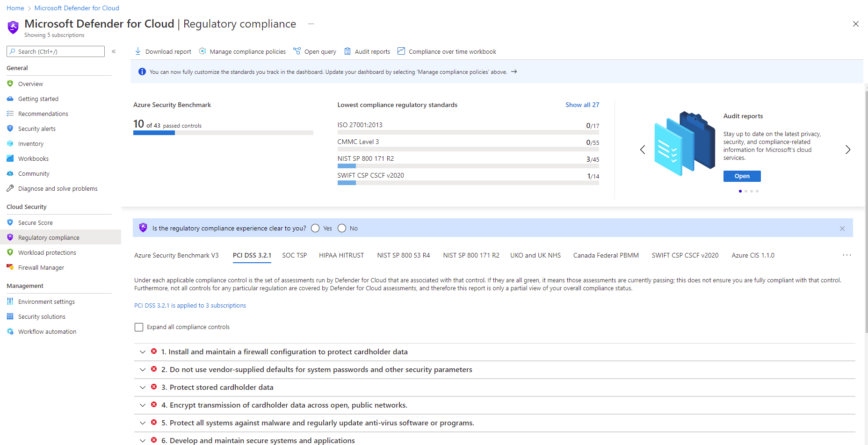Click the Open button for Audit reports
Viewport: 868px width, 445px height.
coord(742,176)
